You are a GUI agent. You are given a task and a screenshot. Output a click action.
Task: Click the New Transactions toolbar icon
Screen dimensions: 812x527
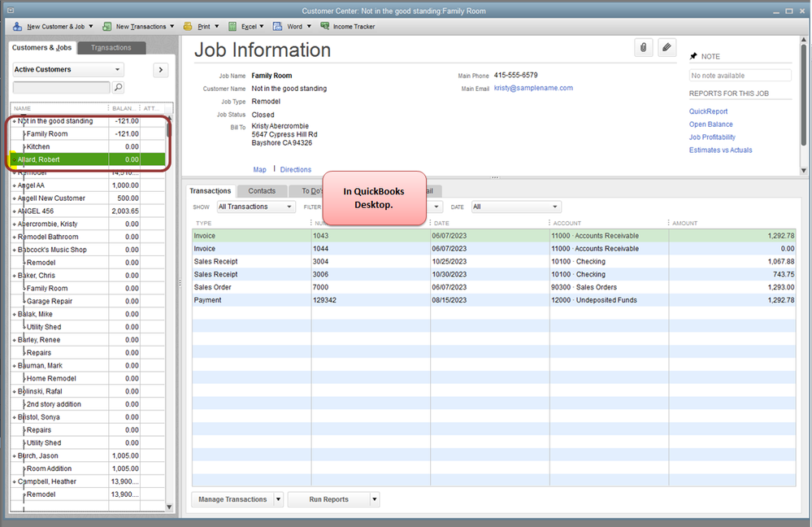106,26
